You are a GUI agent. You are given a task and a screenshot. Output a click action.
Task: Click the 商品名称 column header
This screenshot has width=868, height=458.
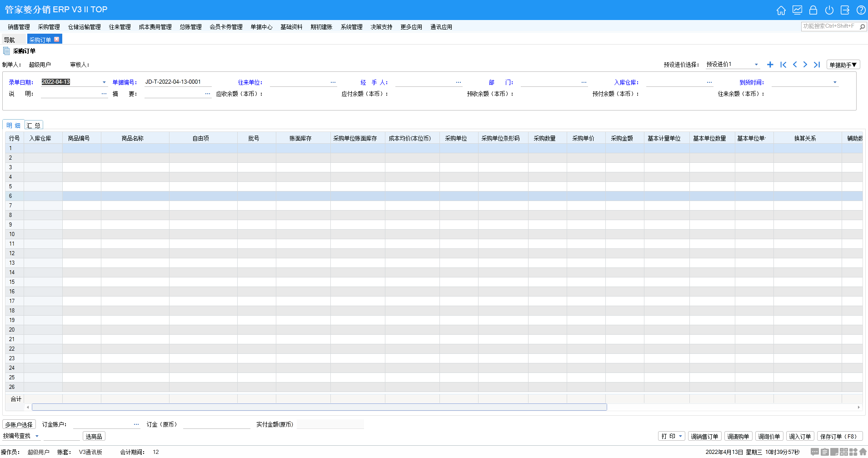[135, 138]
